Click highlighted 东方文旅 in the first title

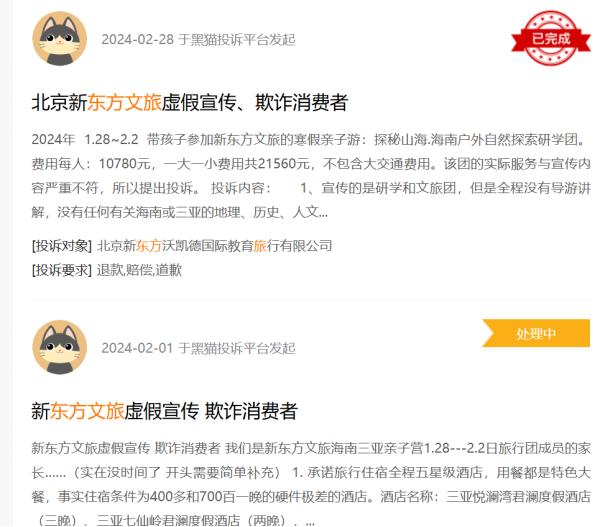tap(125, 103)
